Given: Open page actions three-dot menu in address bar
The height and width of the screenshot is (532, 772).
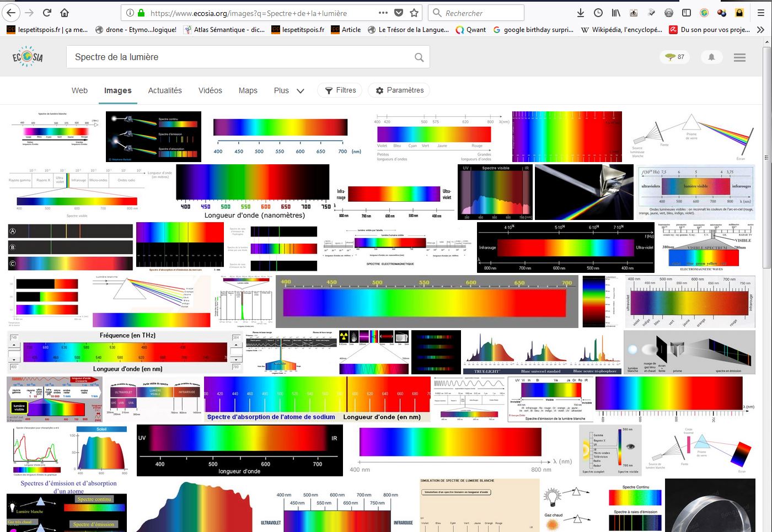Looking at the screenshot, I should [x=383, y=13].
